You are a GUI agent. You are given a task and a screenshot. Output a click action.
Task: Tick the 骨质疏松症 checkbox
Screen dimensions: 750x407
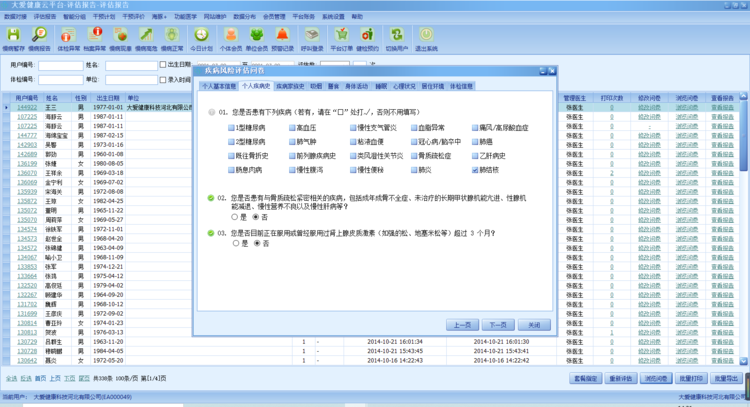[x=414, y=156]
